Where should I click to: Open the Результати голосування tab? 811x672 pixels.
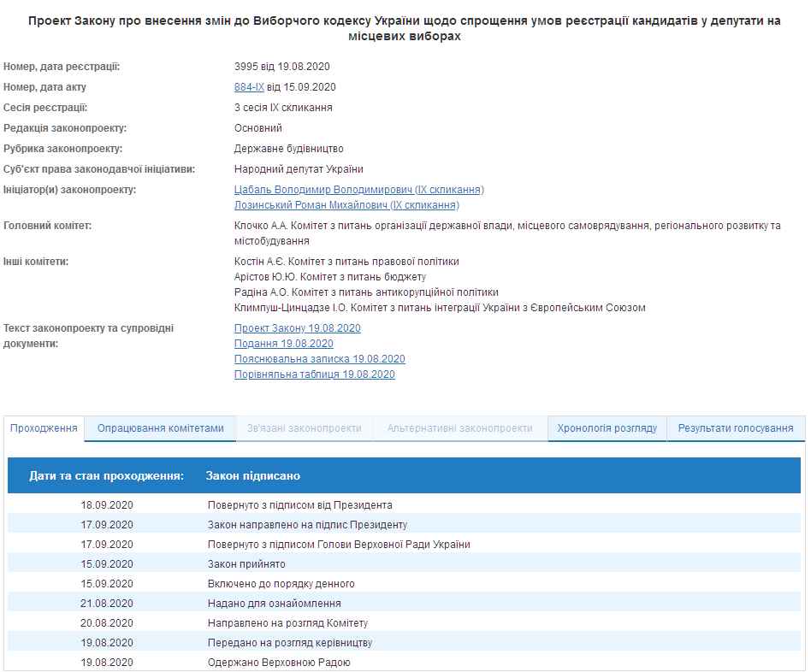pyautogui.click(x=735, y=428)
